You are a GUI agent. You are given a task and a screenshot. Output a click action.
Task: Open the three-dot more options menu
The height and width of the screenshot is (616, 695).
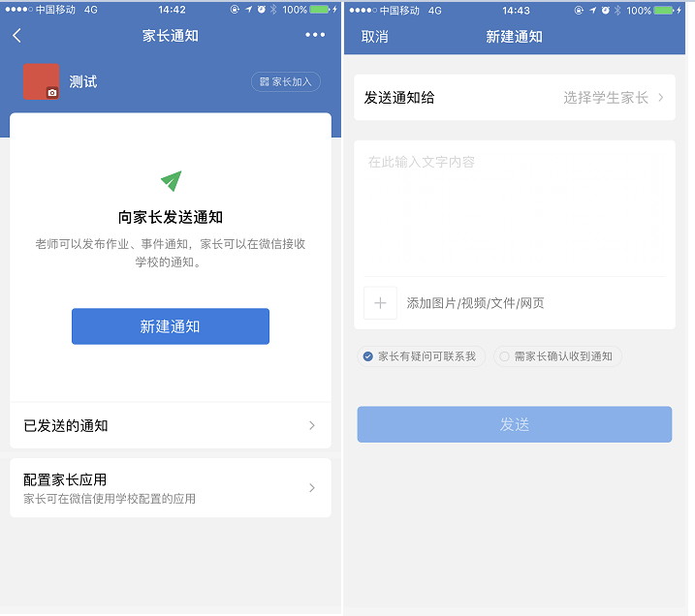pos(315,35)
